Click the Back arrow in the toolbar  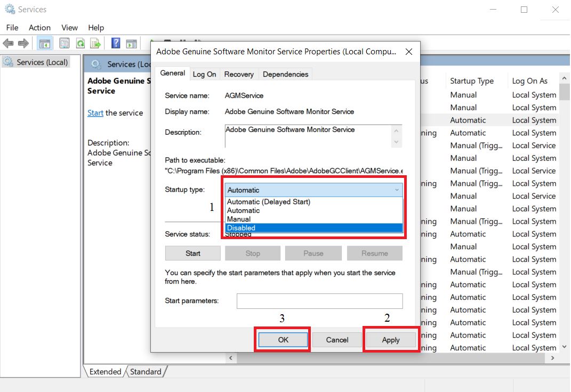point(8,44)
